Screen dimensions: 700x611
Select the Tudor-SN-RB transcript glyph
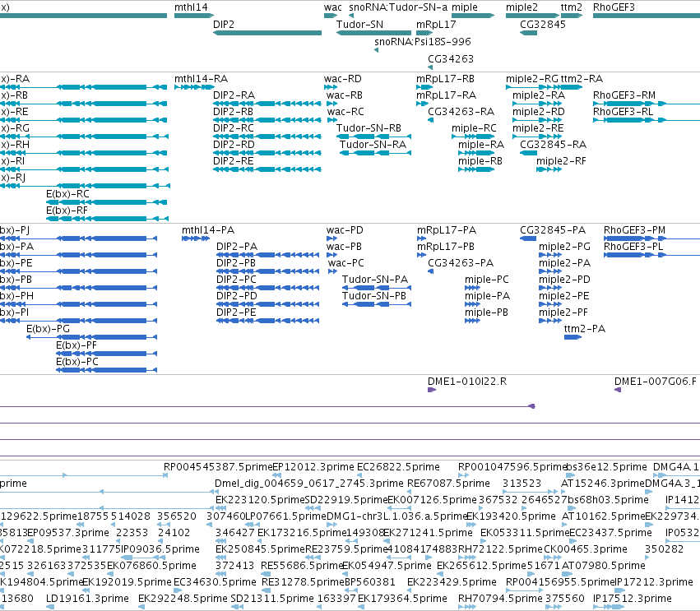pyautogui.click(x=373, y=137)
